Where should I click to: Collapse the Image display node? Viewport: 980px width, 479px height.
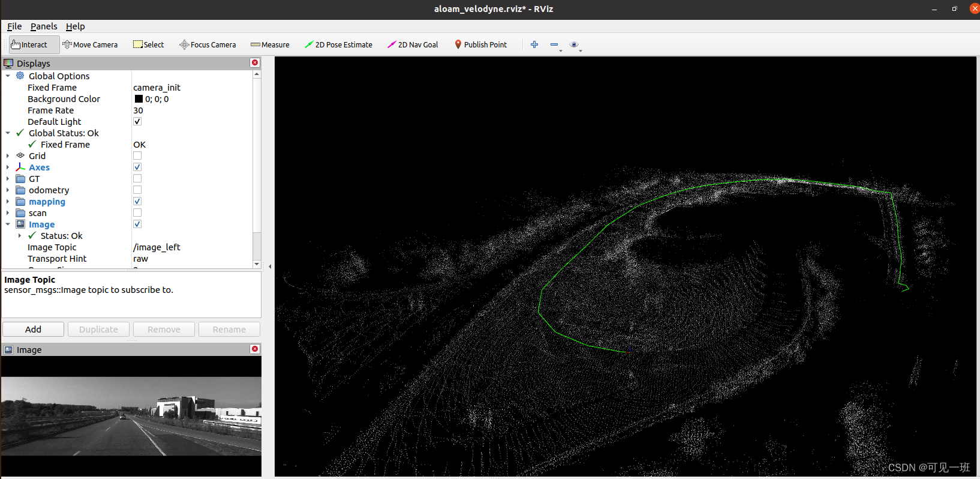8,224
